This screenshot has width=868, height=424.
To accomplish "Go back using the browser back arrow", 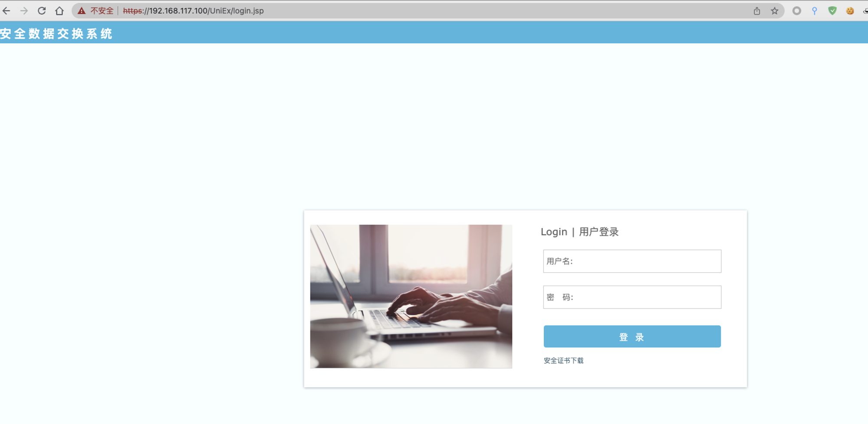I will click(x=7, y=11).
